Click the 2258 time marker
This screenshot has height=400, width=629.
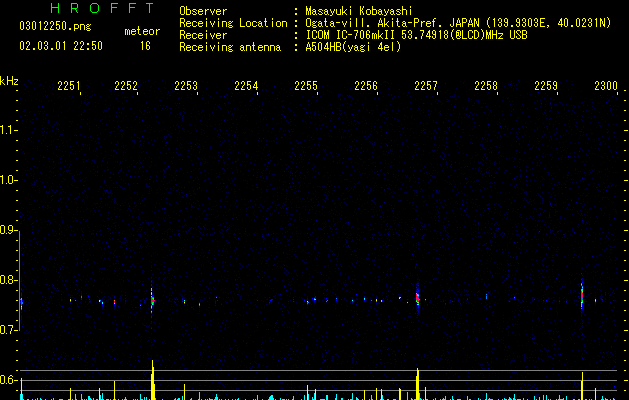(486, 86)
